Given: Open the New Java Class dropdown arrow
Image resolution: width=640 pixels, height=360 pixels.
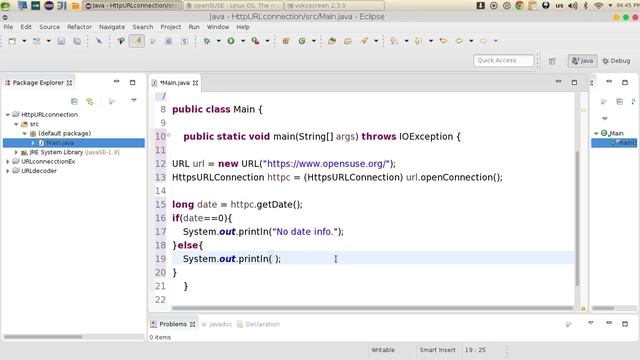Looking at the screenshot, I should click(x=313, y=41).
